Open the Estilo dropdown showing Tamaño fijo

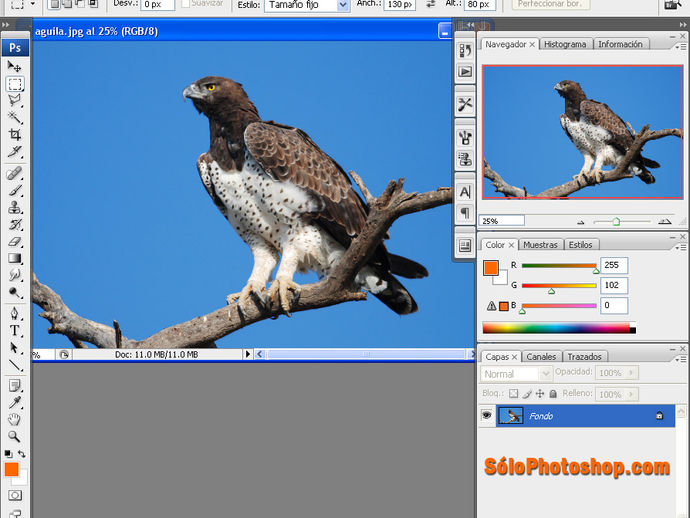tap(307, 5)
